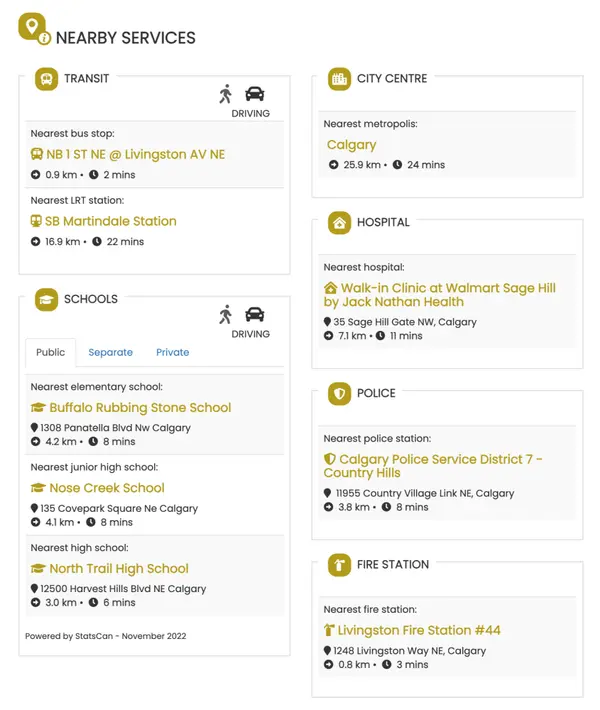The image size is (600, 710).
Task: Switch to the Separate schools tab
Action: [x=110, y=352]
